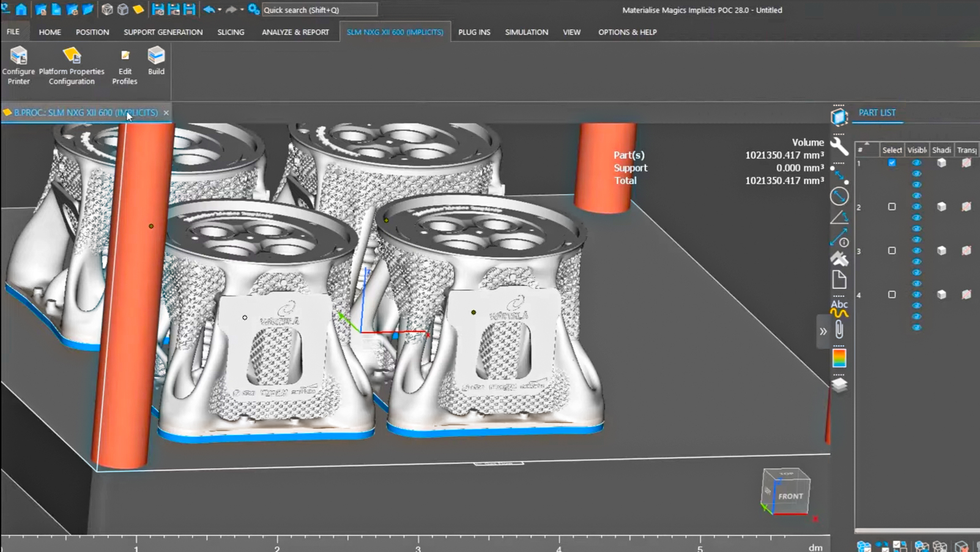Select the SLM NXG XII 600 (IMPLICITS) tab
Image resolution: width=980 pixels, height=552 pixels.
tap(395, 32)
